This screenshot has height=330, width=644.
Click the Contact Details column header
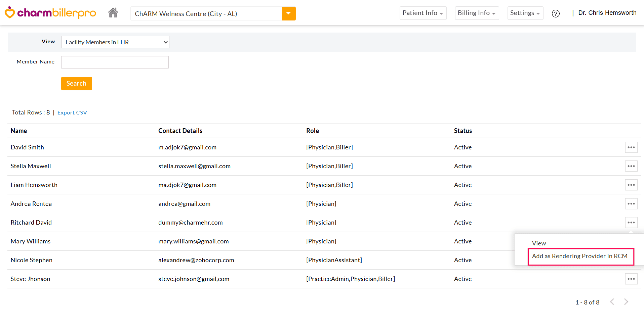pyautogui.click(x=180, y=131)
